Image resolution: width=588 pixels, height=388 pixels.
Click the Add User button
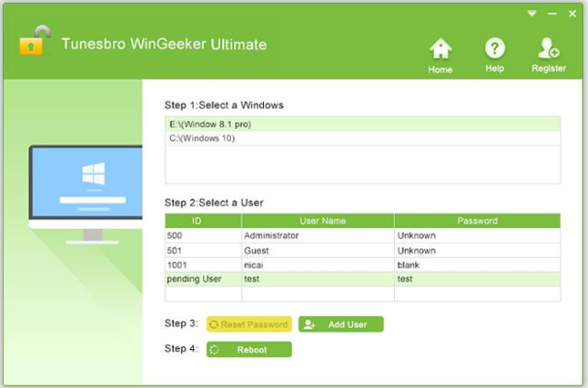[x=341, y=324]
